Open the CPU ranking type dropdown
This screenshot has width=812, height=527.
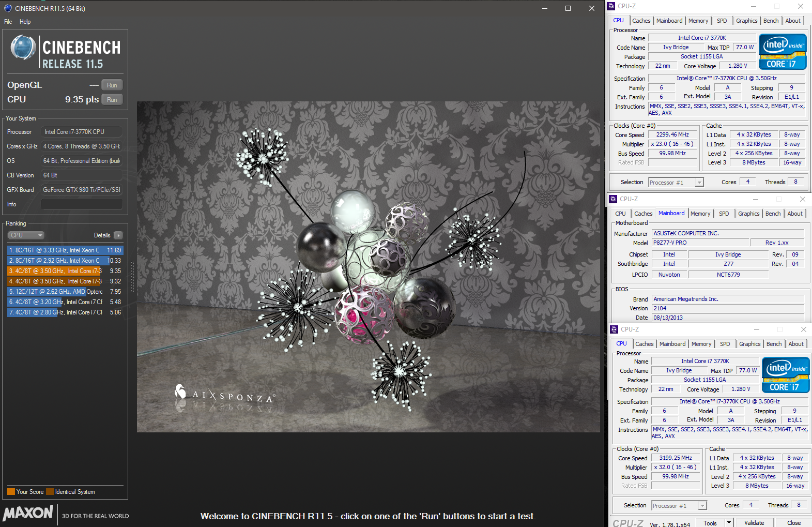(26, 235)
